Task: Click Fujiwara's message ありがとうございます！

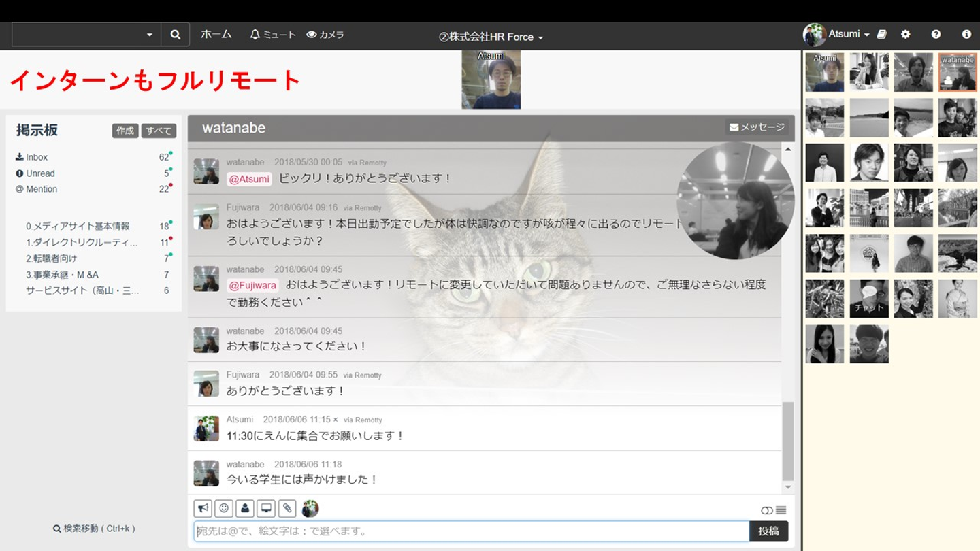Action: tap(286, 391)
